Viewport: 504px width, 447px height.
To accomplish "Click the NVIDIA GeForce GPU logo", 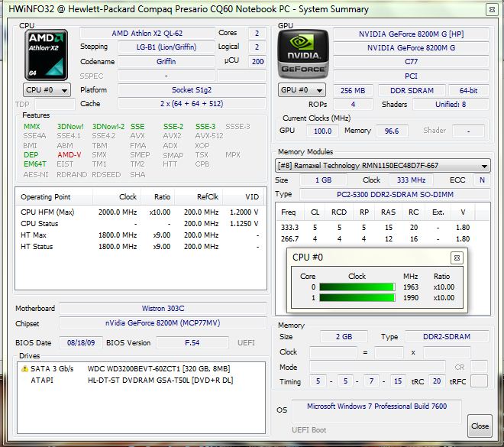I will [303, 54].
